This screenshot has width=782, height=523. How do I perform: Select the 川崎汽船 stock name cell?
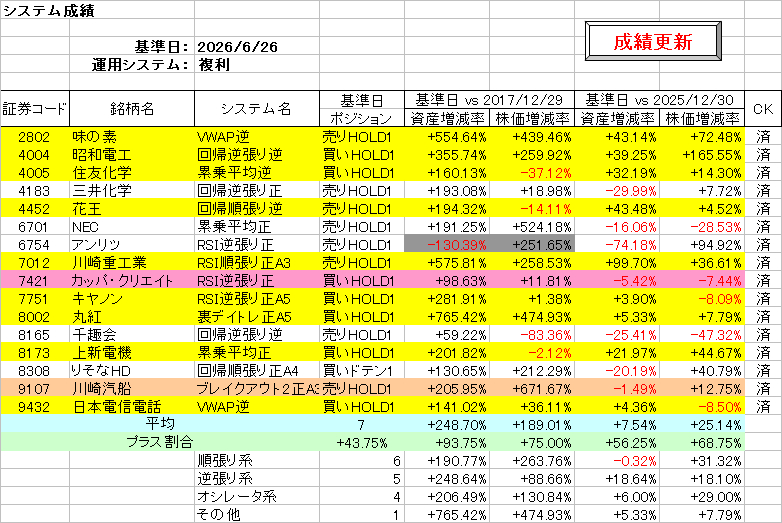(x=132, y=388)
